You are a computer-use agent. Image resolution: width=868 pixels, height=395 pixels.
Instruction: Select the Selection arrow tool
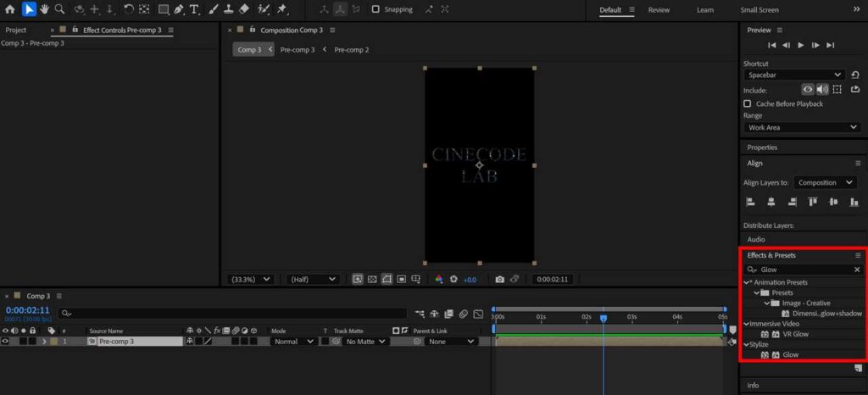29,9
